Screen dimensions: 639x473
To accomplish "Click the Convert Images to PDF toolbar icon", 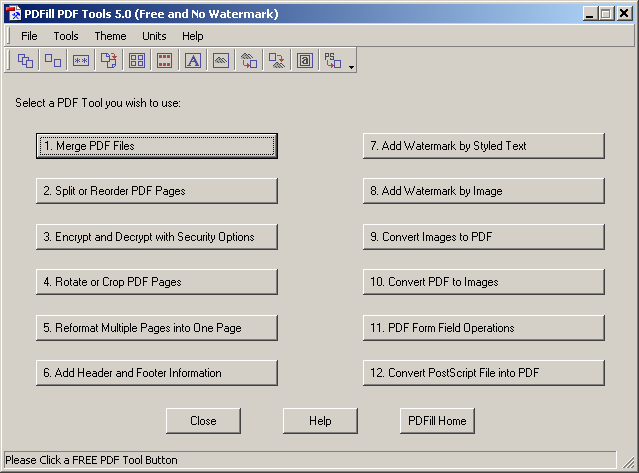I will click(x=249, y=61).
